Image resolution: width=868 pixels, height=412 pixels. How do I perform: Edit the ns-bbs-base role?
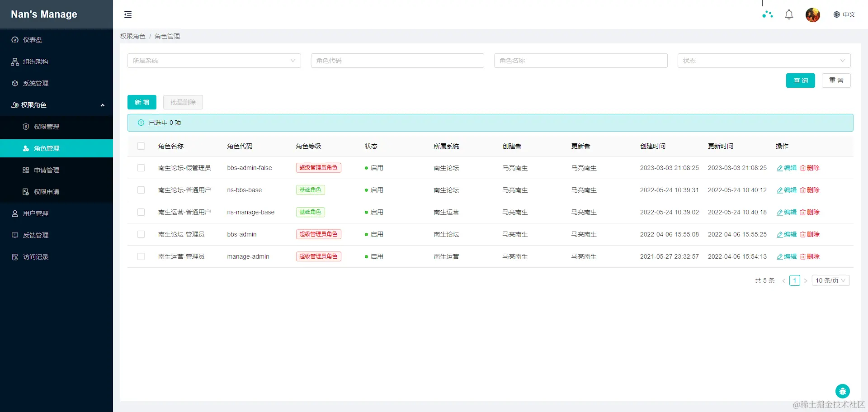pyautogui.click(x=787, y=190)
